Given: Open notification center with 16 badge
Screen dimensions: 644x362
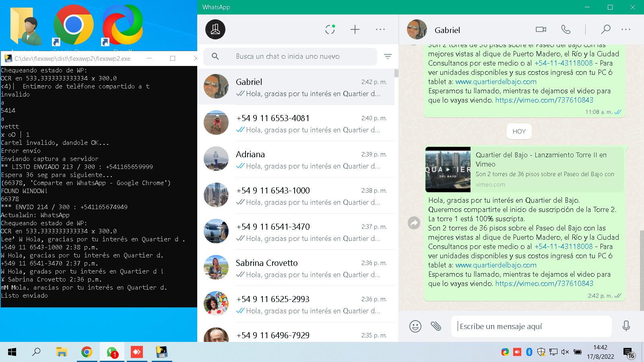Looking at the screenshot, I should click(629, 352).
